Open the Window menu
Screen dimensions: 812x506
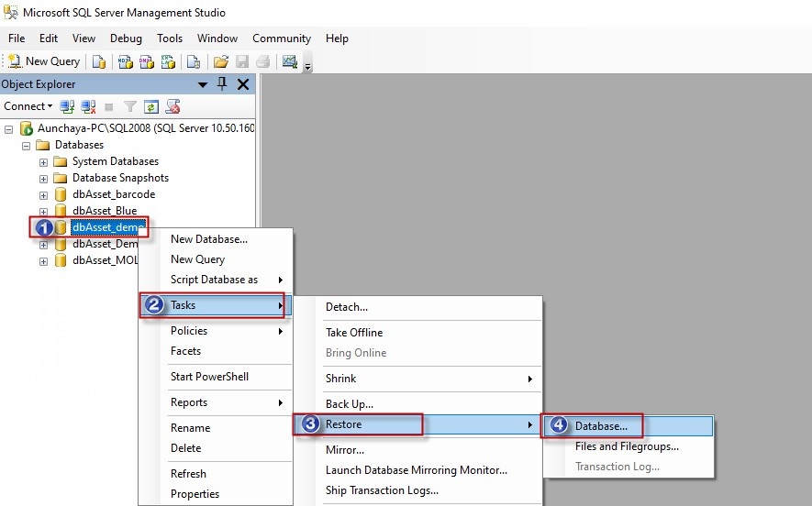(217, 38)
